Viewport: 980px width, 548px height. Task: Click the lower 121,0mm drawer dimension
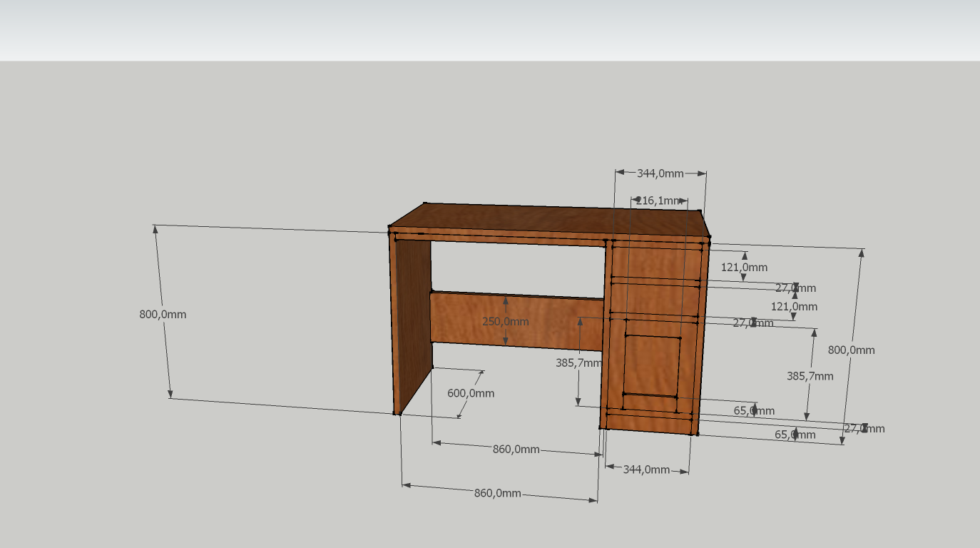pyautogui.click(x=794, y=307)
